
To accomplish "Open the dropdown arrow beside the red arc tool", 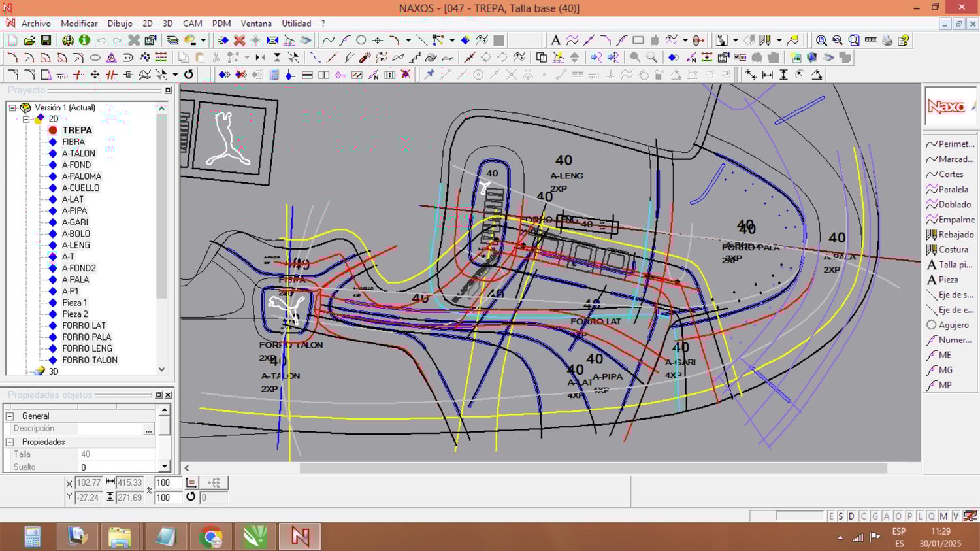I will [408, 41].
